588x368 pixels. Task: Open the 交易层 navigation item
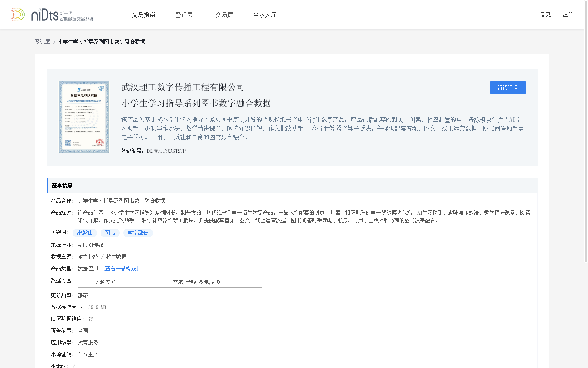tap(225, 15)
